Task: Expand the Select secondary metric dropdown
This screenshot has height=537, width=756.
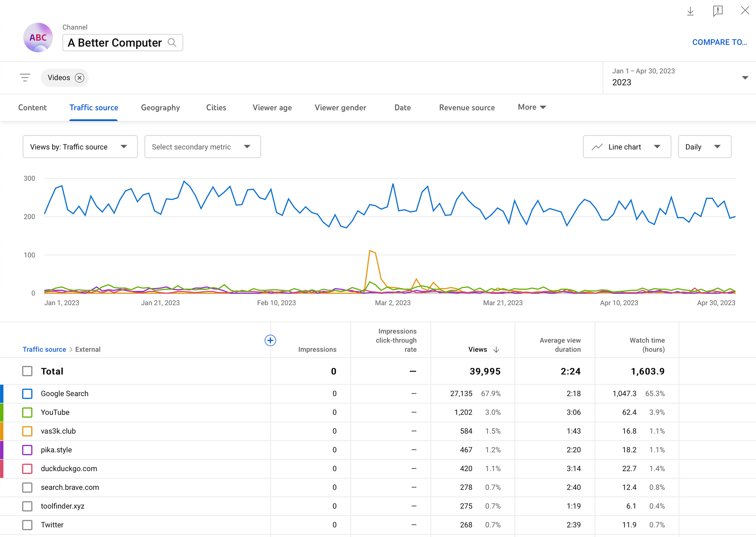Action: (x=202, y=147)
